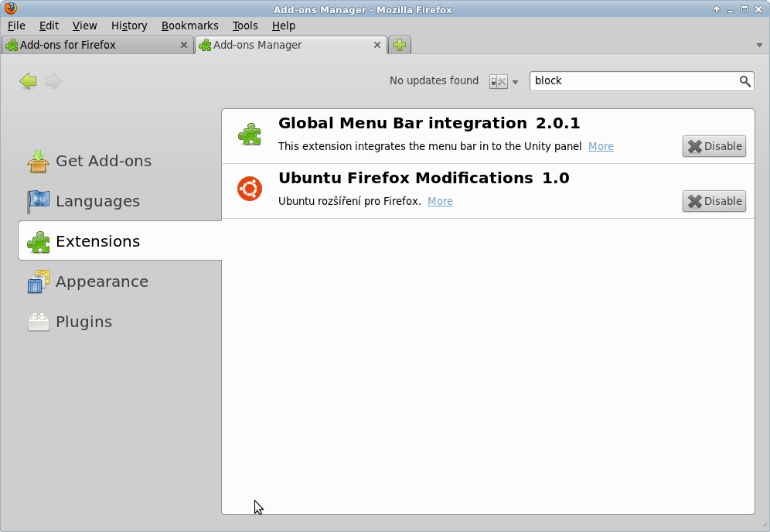Screen dimensions: 770x532
Task: Select the Ubuntu Firefox Modifications title
Action: pos(406,178)
